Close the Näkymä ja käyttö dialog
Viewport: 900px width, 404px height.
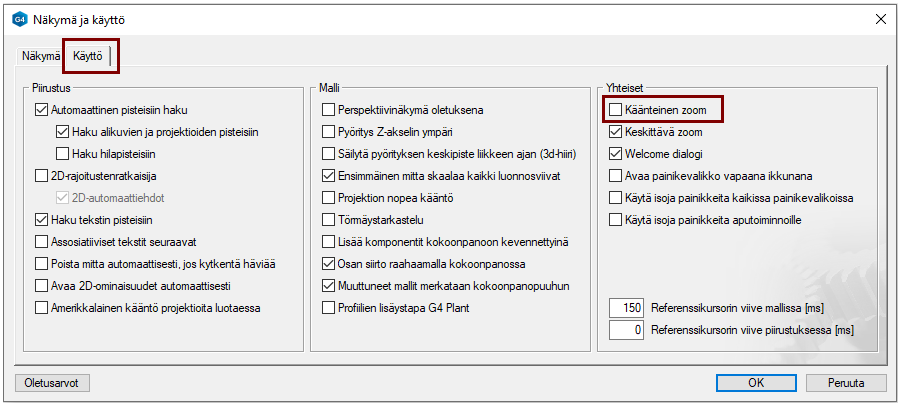tap(880, 19)
